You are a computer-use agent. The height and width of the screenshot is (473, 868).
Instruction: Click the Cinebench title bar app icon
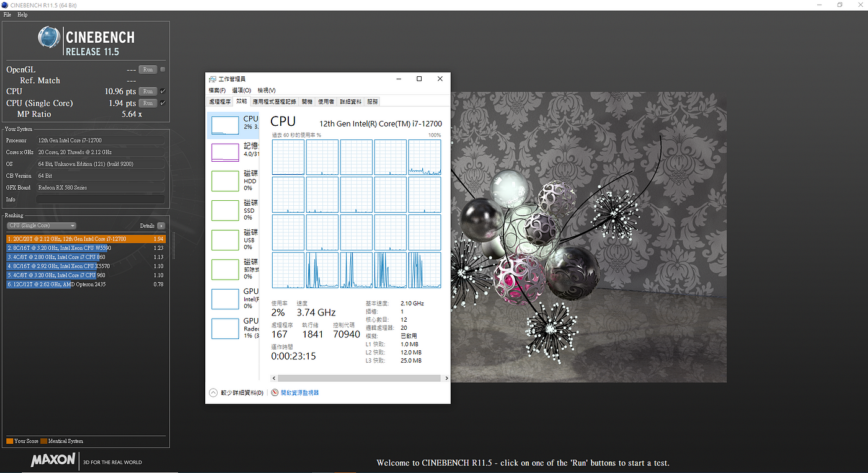coord(6,5)
